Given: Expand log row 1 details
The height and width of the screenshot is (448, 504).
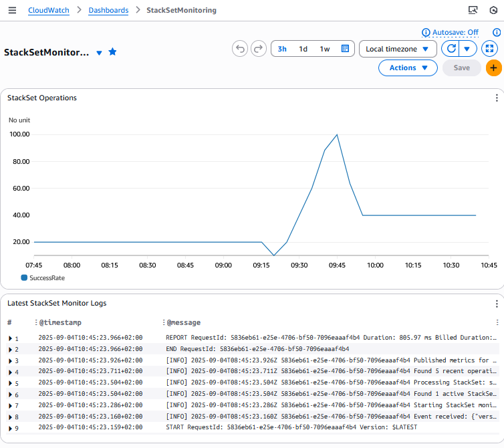Looking at the screenshot, I should (10, 338).
